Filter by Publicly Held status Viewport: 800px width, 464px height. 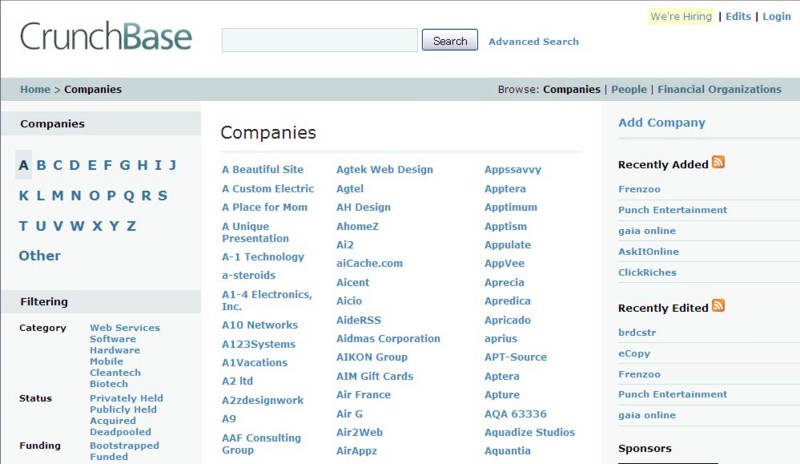coord(123,409)
